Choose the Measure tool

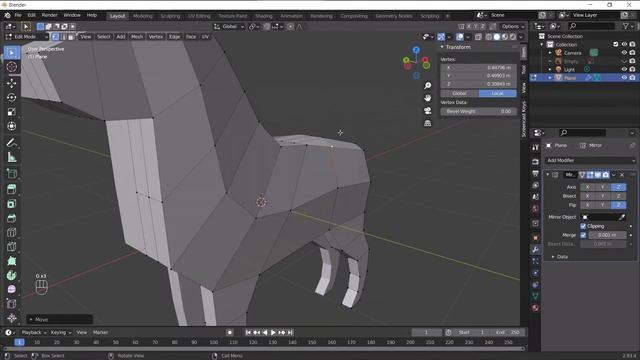(x=11, y=157)
